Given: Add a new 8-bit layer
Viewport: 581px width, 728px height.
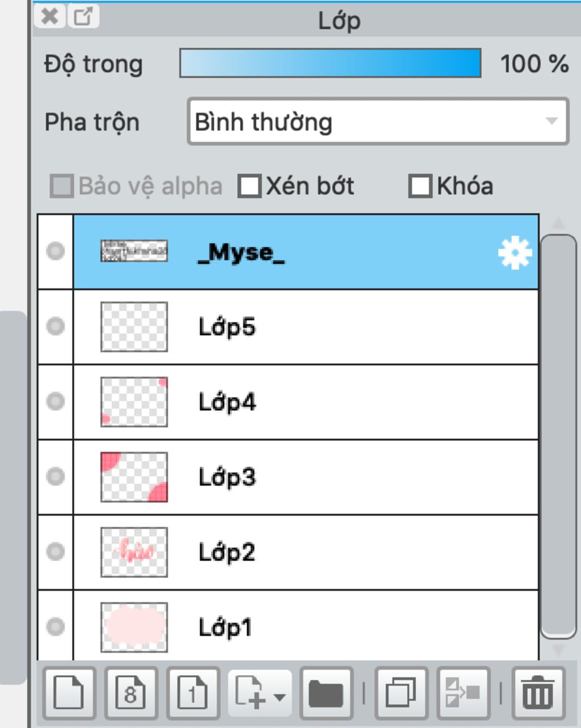Looking at the screenshot, I should point(131,693).
